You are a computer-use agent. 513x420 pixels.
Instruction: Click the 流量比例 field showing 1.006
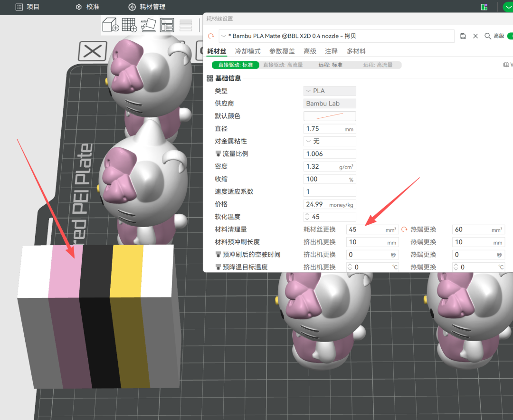pos(330,154)
